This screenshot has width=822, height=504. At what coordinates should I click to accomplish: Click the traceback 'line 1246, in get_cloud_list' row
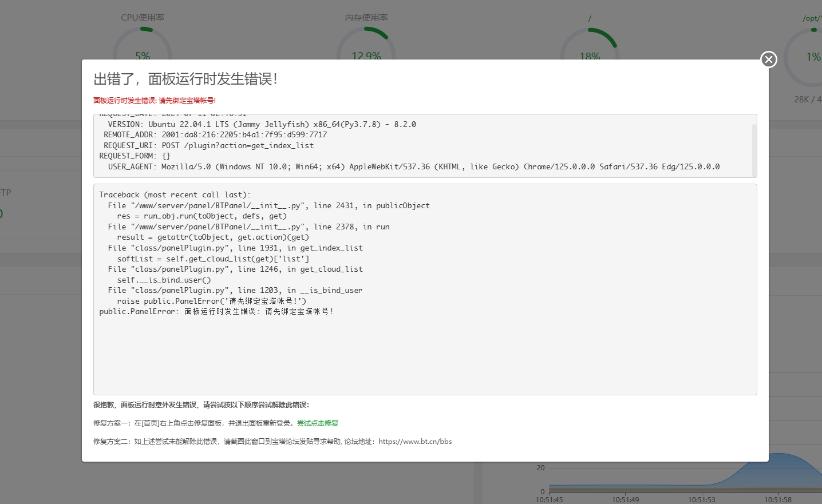click(235, 269)
